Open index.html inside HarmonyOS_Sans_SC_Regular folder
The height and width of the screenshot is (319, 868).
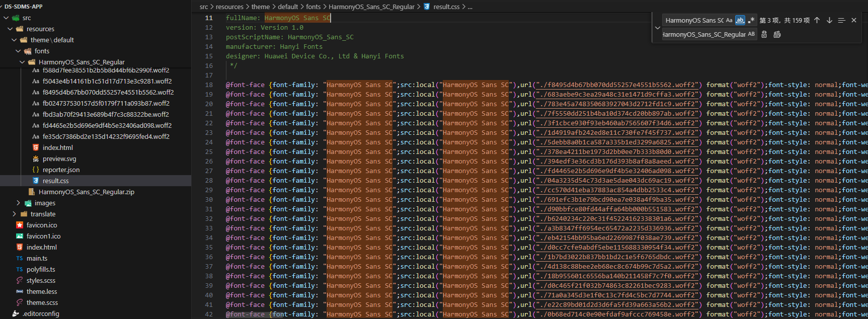(x=58, y=147)
